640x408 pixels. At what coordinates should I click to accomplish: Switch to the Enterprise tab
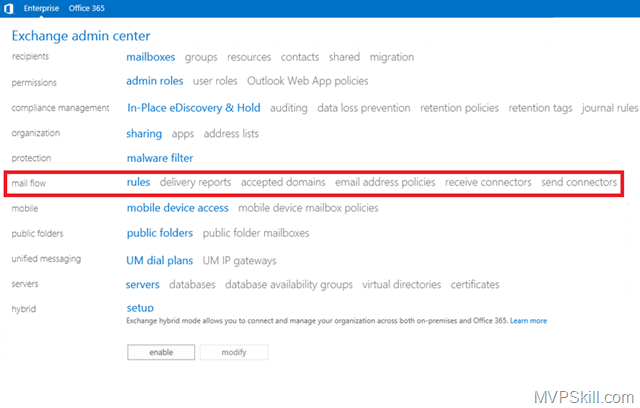coord(40,8)
